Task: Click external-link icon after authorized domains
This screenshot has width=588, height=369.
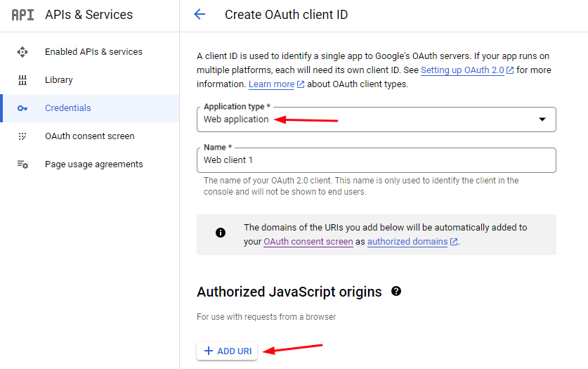Action: (454, 242)
